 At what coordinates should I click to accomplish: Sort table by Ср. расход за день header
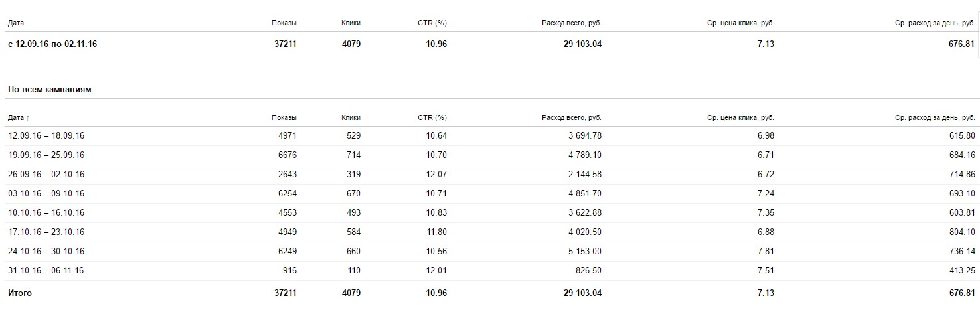(935, 117)
